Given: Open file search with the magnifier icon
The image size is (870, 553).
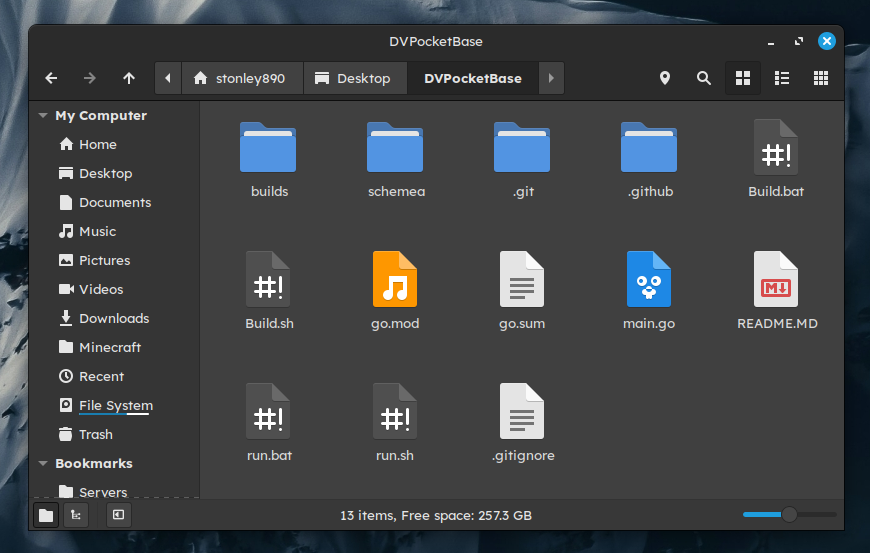Looking at the screenshot, I should (704, 78).
